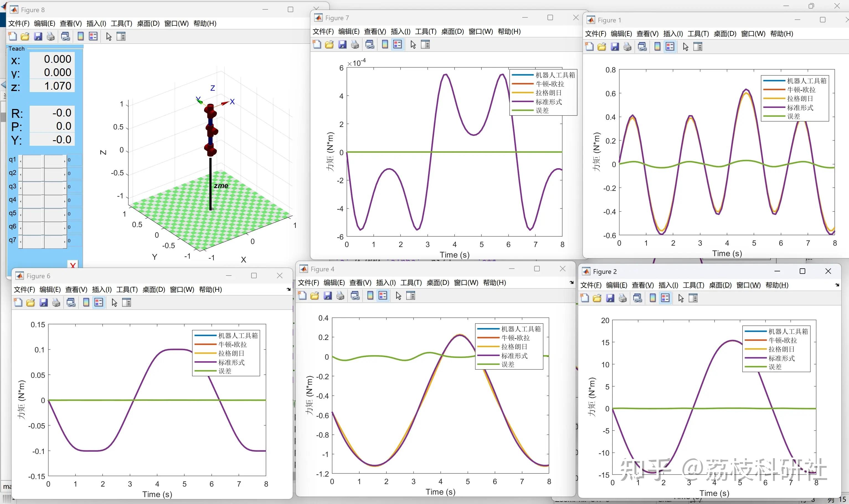The width and height of the screenshot is (849, 504).
Task: Click Link Plot icon in Figure 4 toolbar
Action: 355,296
